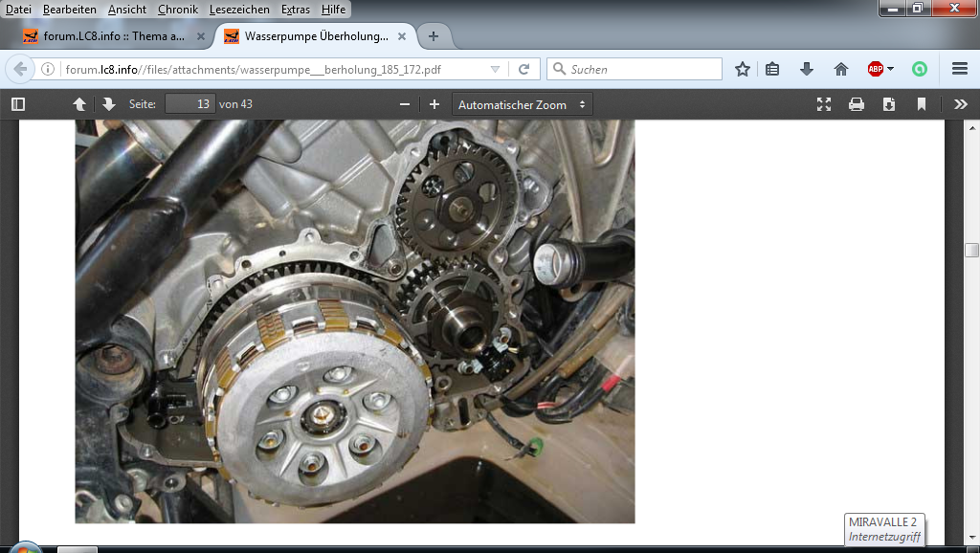Download the PDF file

[889, 104]
